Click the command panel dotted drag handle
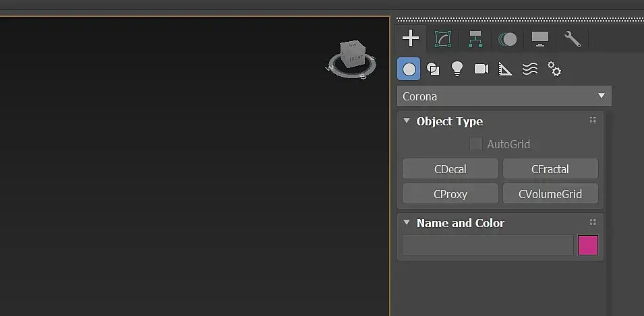This screenshot has height=316, width=644. click(x=520, y=20)
